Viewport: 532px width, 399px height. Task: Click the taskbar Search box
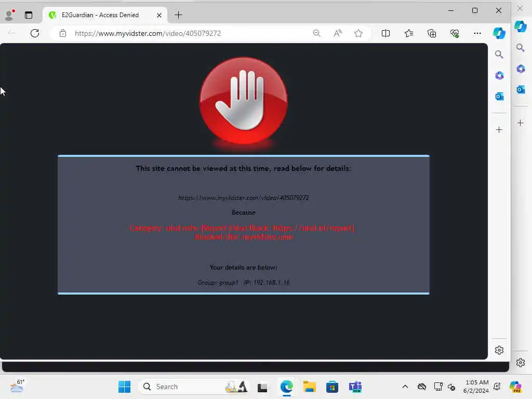point(194,387)
